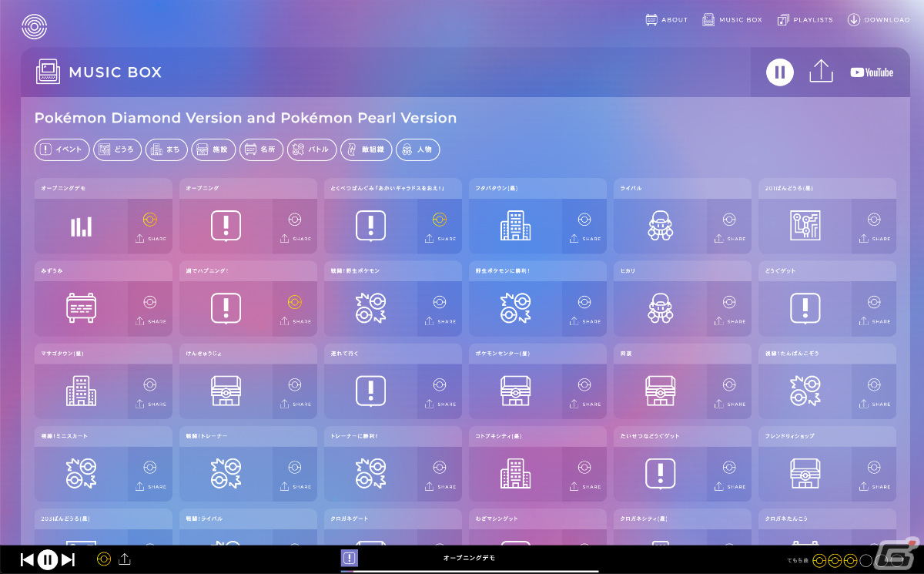Play the オープニング track icon
The height and width of the screenshot is (574, 924).
tap(226, 227)
